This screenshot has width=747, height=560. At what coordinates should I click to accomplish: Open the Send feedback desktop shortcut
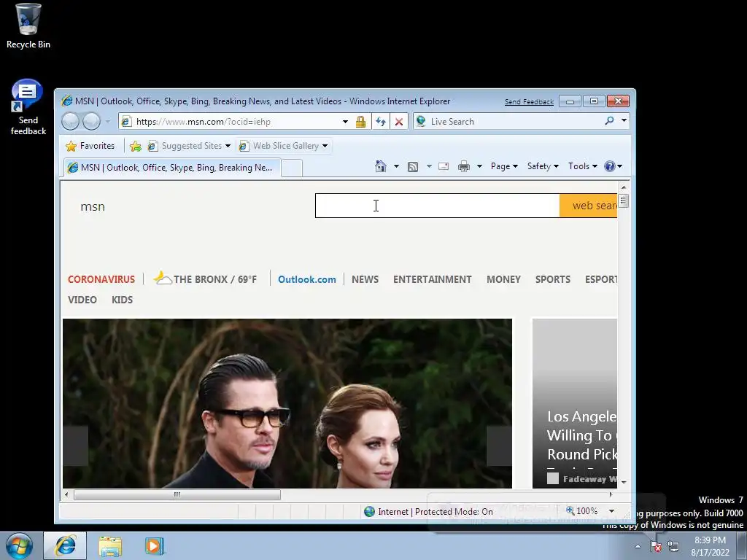tap(28, 107)
